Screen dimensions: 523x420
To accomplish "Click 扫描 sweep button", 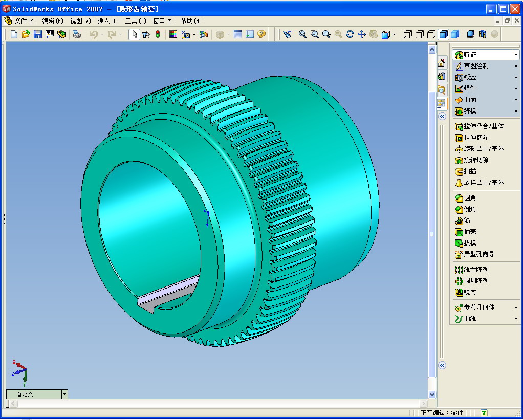I will pos(465,171).
